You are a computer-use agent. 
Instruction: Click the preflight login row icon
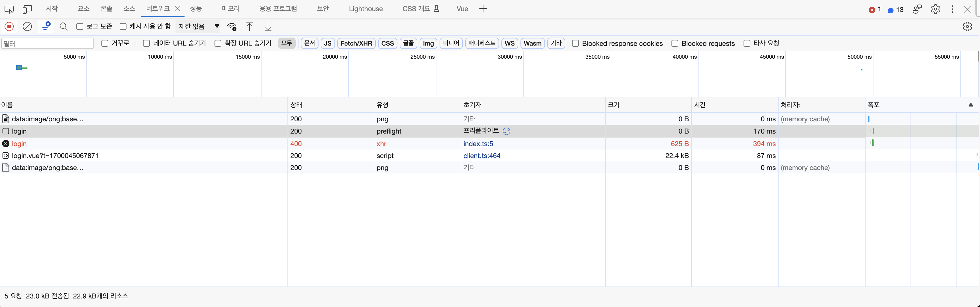pyautogui.click(x=6, y=131)
